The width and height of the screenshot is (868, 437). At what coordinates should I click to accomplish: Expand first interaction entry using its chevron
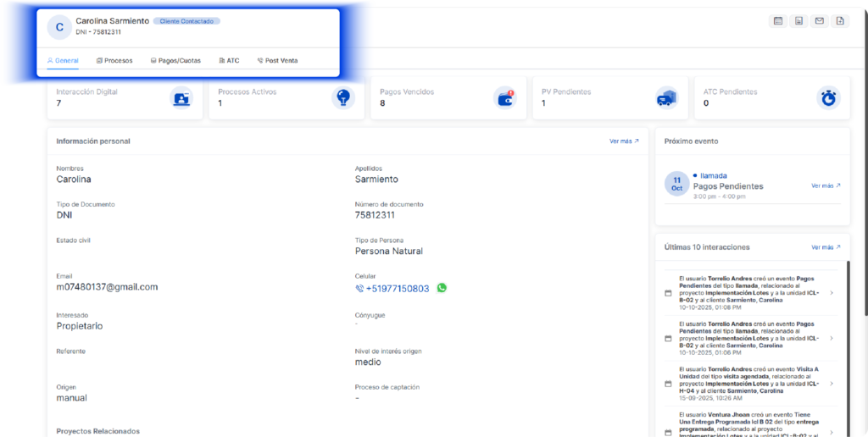pos(831,293)
